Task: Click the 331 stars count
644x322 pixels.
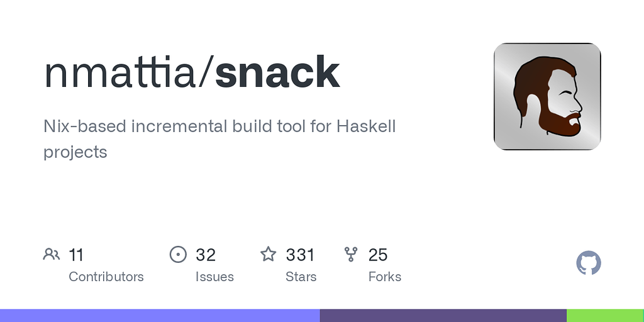Action: [x=300, y=255]
